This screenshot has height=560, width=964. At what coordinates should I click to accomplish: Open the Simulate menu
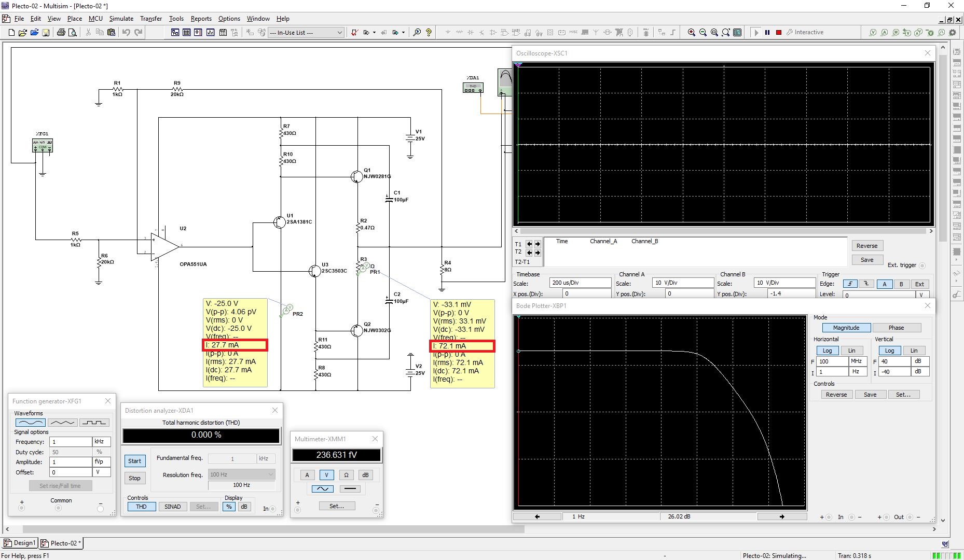pos(121,19)
